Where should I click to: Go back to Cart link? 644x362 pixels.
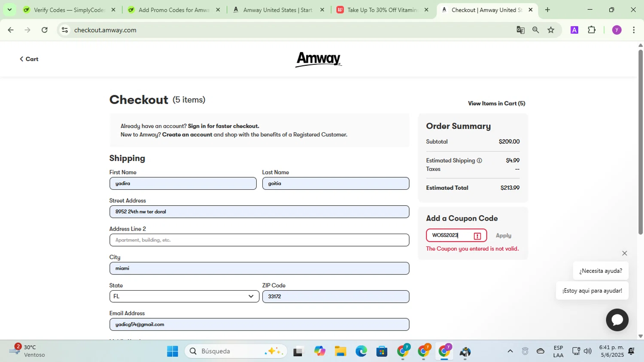coord(29,59)
